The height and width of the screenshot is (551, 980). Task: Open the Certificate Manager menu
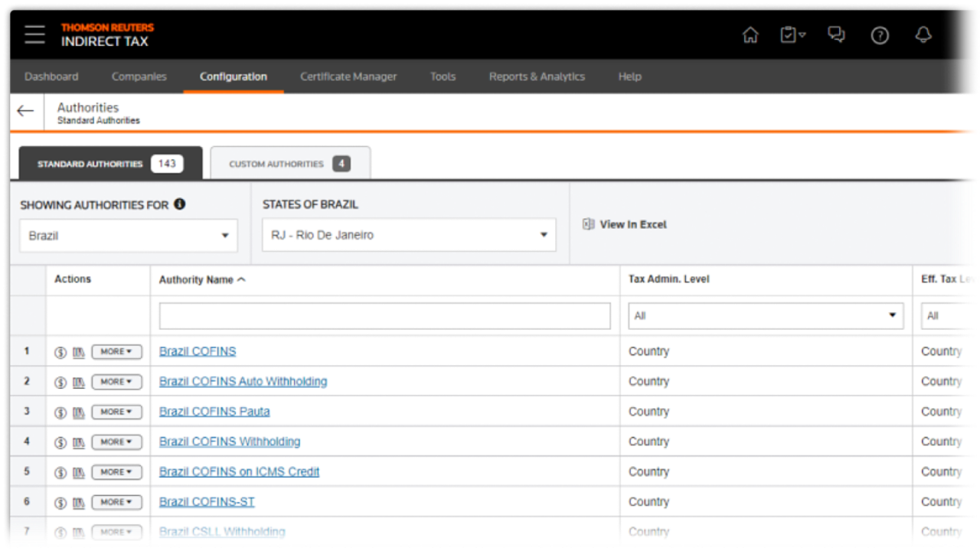348,77
